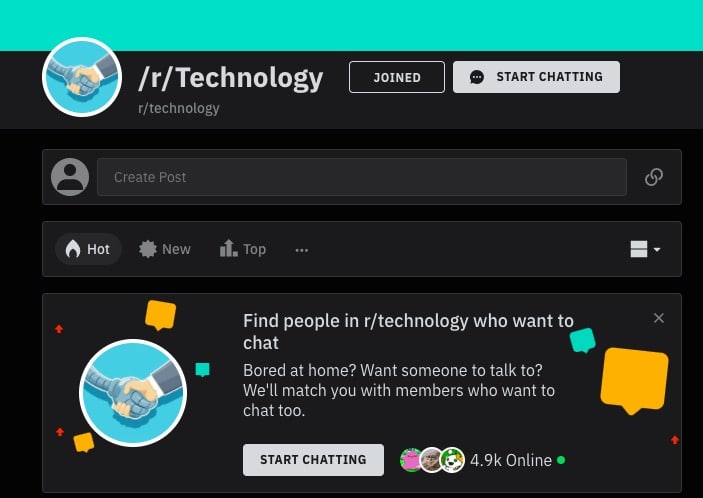Image resolution: width=703 pixels, height=498 pixels.
Task: Select the Hot sorting tab
Action: coord(88,249)
